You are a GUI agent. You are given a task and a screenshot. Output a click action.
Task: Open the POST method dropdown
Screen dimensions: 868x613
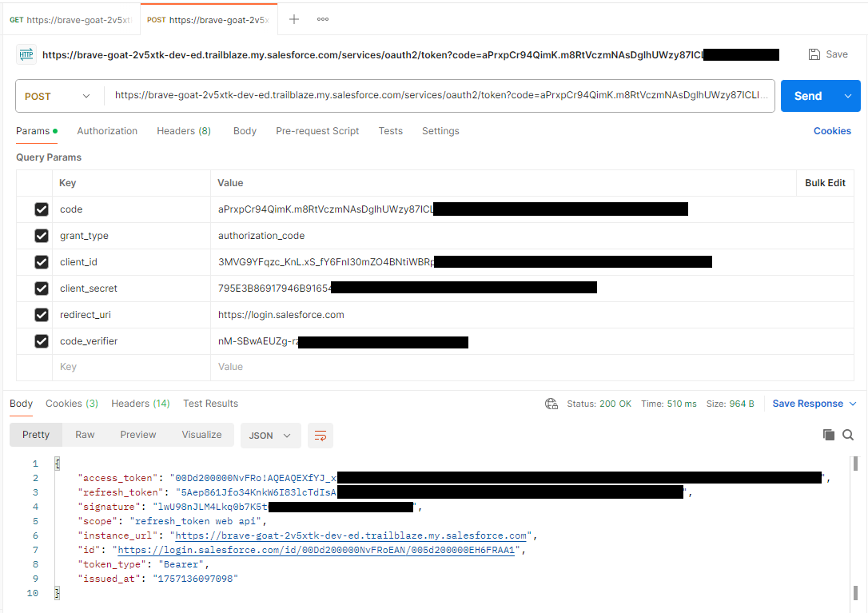58,97
